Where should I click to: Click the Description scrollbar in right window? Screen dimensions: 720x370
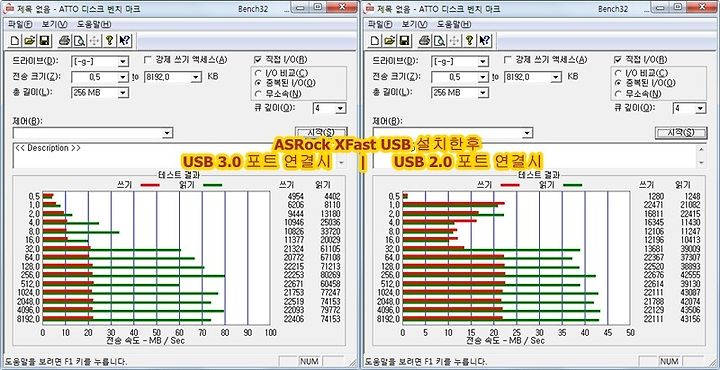[701, 156]
